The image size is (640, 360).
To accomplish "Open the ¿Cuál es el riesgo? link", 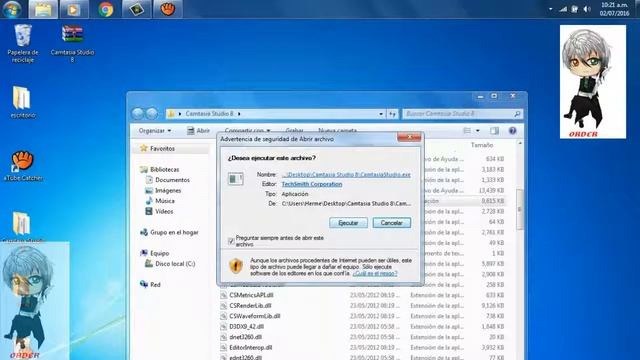I will (375, 273).
